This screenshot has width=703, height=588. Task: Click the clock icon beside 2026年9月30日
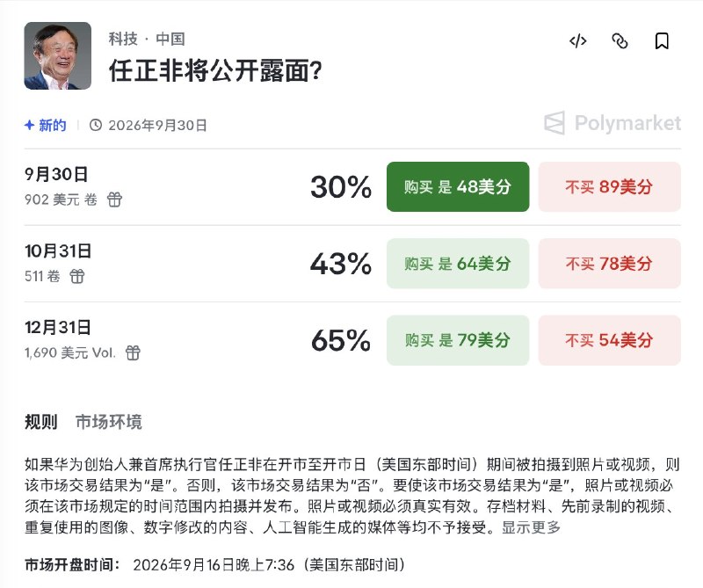[96, 125]
